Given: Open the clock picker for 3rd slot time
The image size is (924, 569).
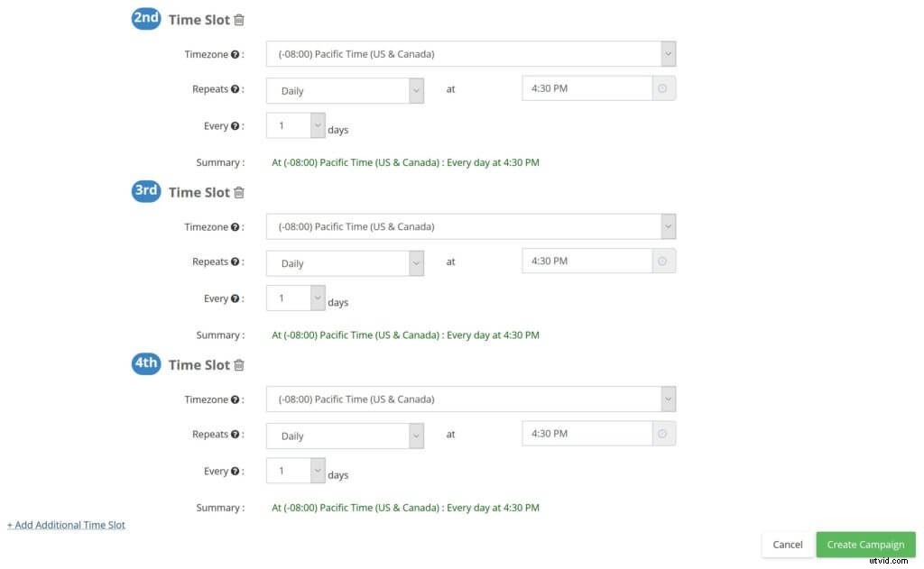Looking at the screenshot, I should tap(663, 261).
